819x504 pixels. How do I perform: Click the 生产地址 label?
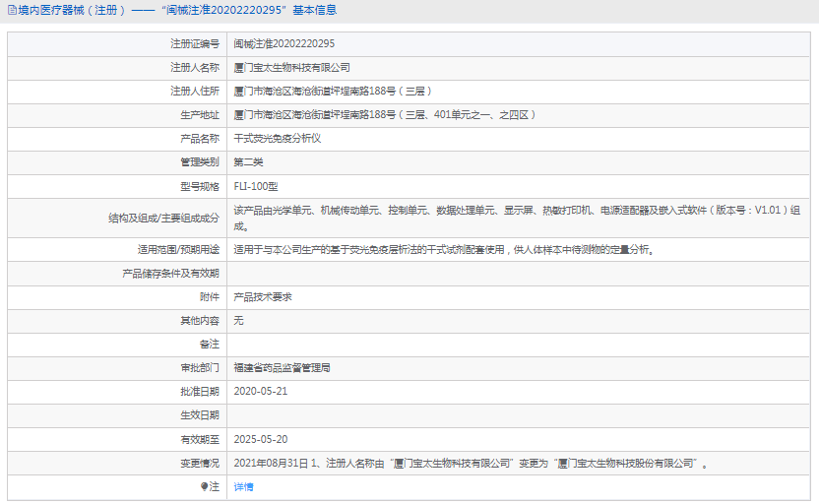(x=200, y=115)
